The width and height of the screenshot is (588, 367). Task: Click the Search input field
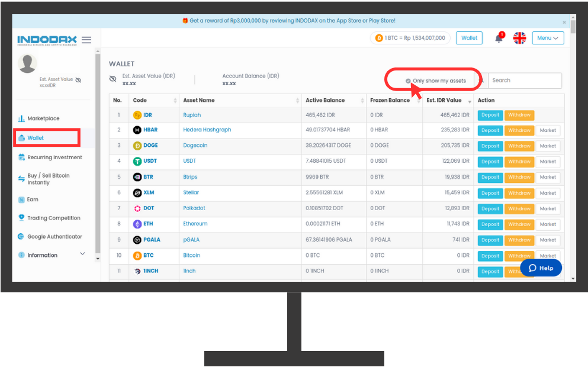pos(525,81)
